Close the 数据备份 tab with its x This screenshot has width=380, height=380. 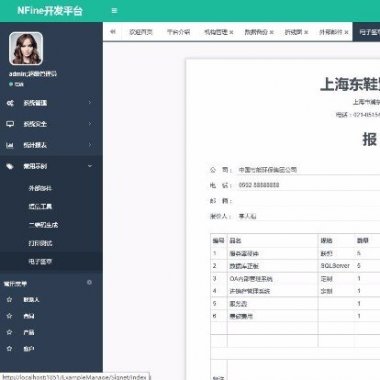272,32
